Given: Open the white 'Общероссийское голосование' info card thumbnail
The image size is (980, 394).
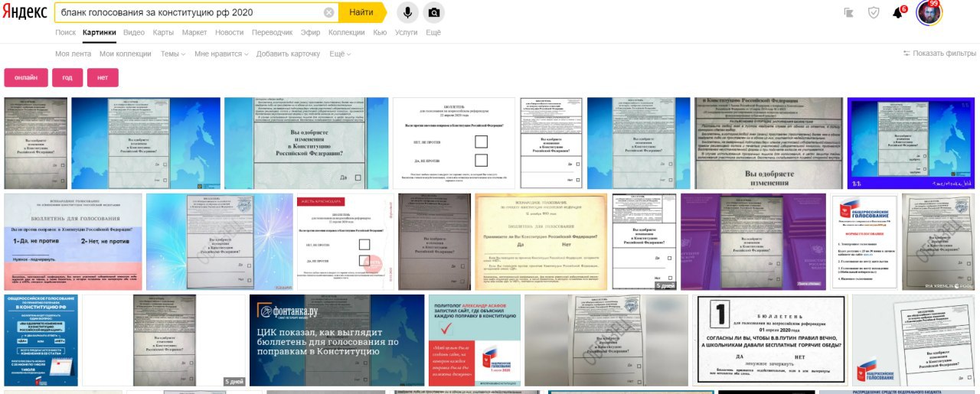Looking at the screenshot, I should coord(865,242).
